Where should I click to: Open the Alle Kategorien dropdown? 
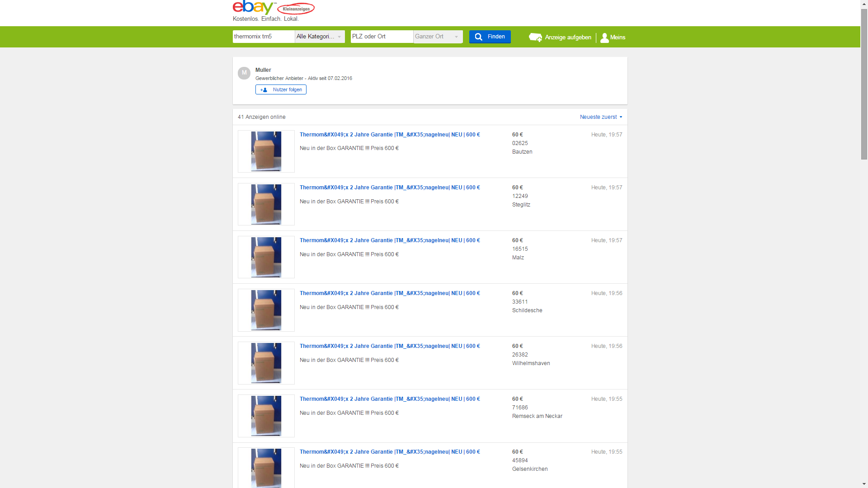pos(320,37)
